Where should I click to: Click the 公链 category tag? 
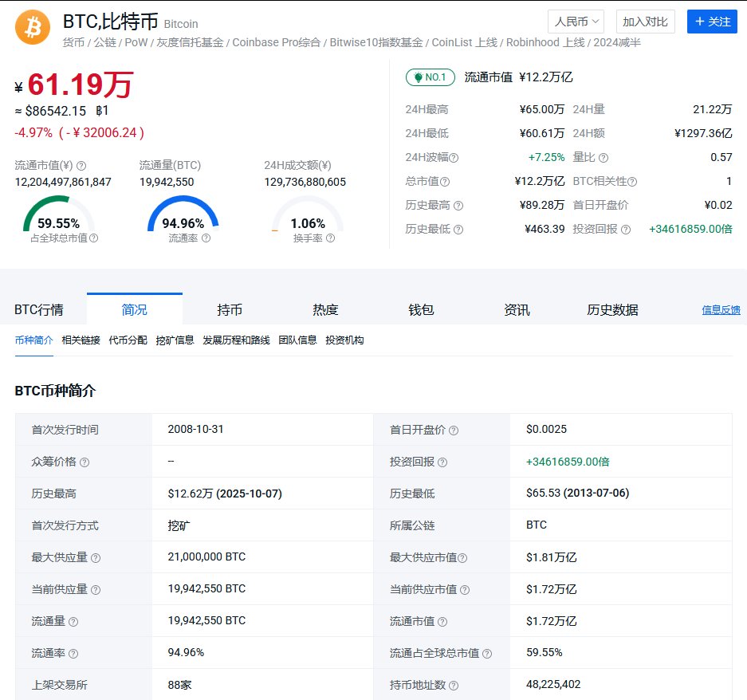click(x=104, y=42)
